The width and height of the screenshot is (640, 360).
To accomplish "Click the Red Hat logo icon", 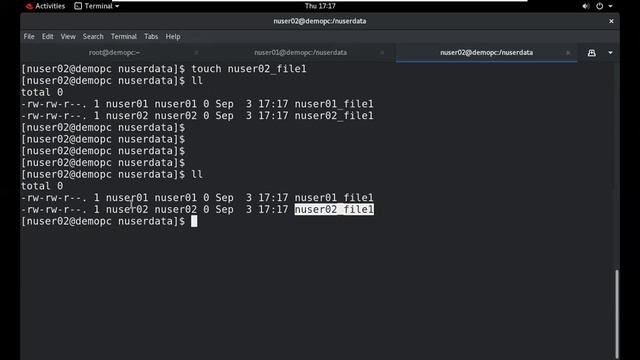I will [29, 6].
